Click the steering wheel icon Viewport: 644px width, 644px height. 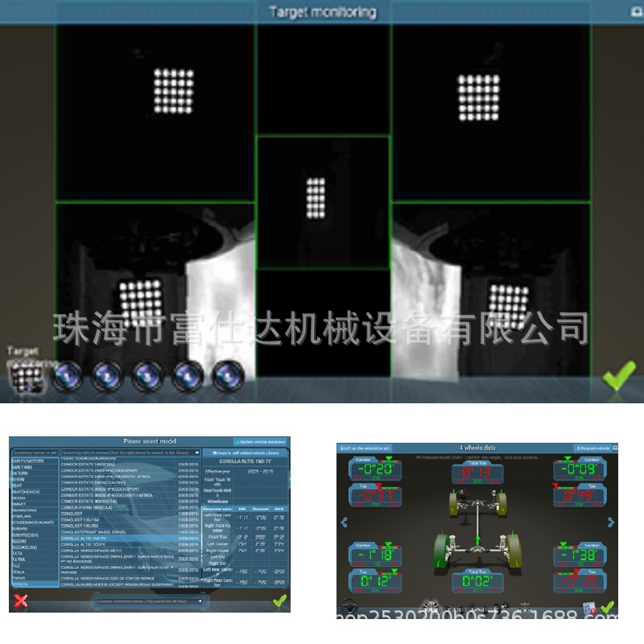point(350,605)
